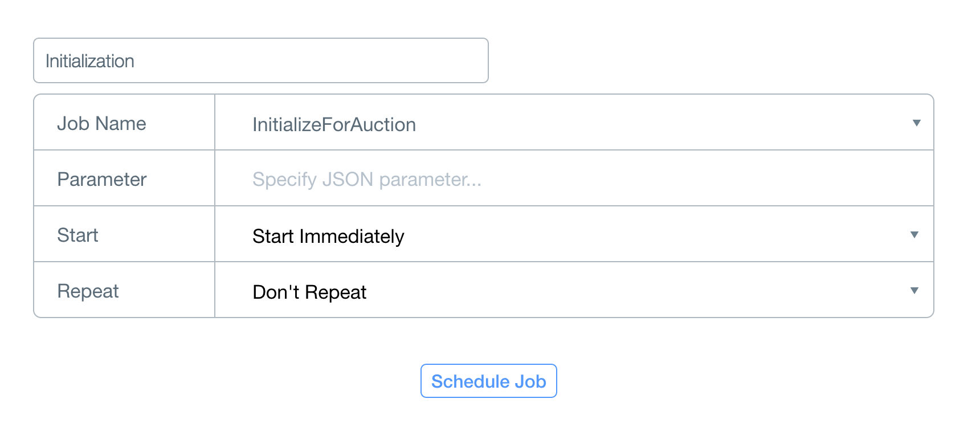Click the Start Immediately selection
This screenshot has width=980, height=423.
328,236
